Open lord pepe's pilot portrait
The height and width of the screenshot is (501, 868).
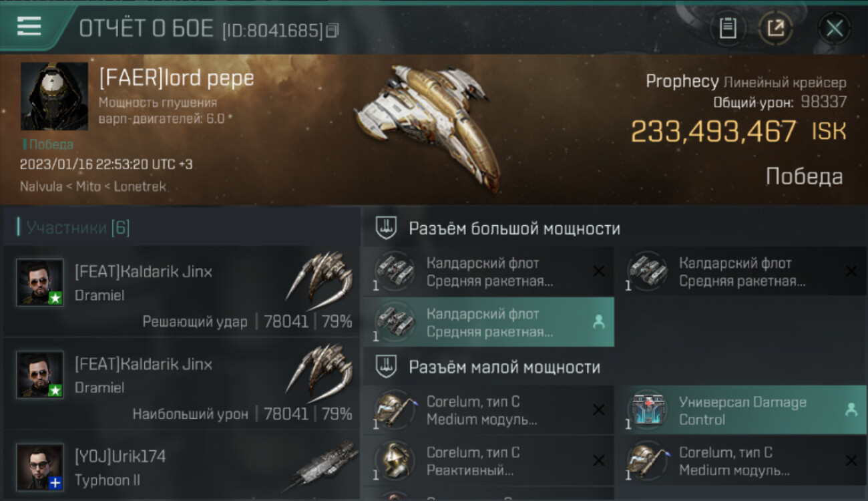[54, 97]
